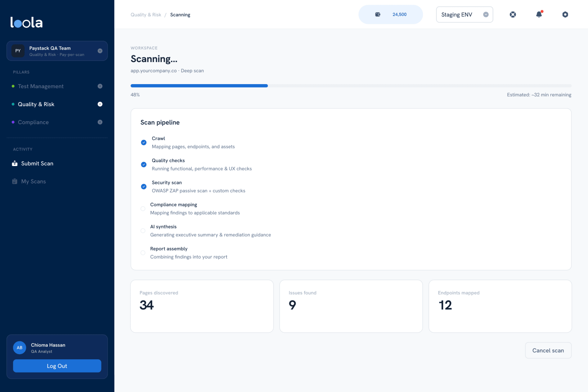Click the app.yourcompany.co Deep scan subtitle
Viewport: 588px width, 392px height.
click(167, 71)
